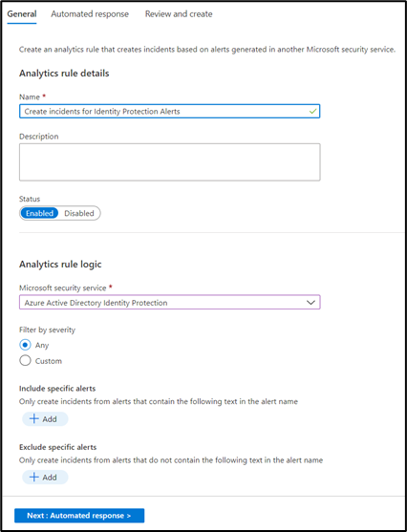Click the Filter by severity label
Image resolution: width=407 pixels, height=532 pixels.
(47, 330)
